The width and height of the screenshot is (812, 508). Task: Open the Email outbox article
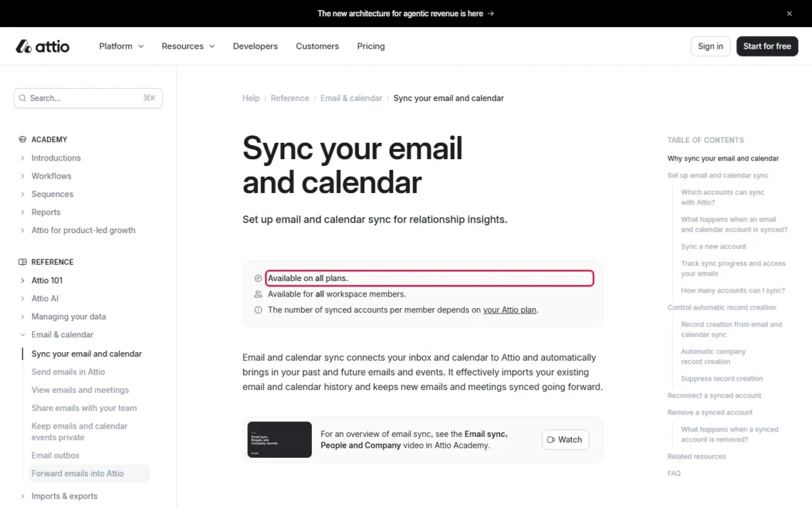pyautogui.click(x=55, y=455)
